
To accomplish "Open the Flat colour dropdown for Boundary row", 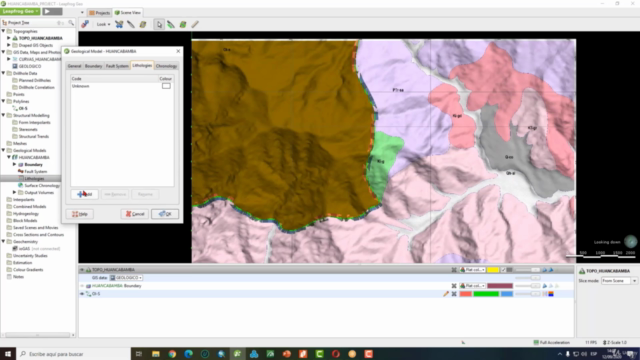I will coord(472,286).
